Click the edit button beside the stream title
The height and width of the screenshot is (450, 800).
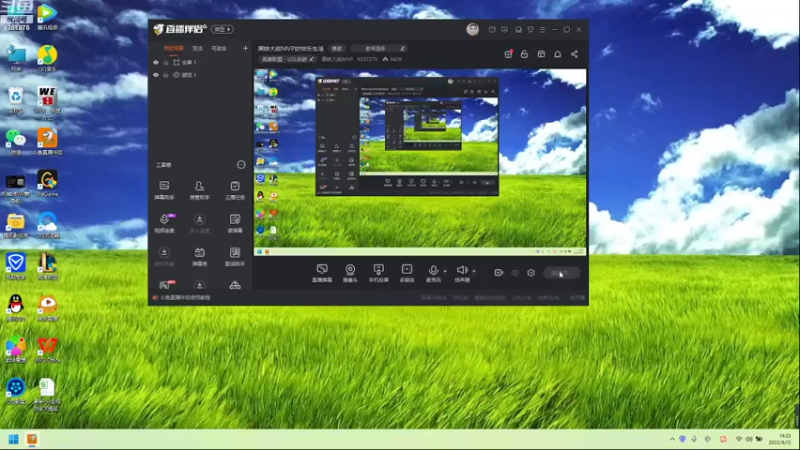tap(337, 48)
